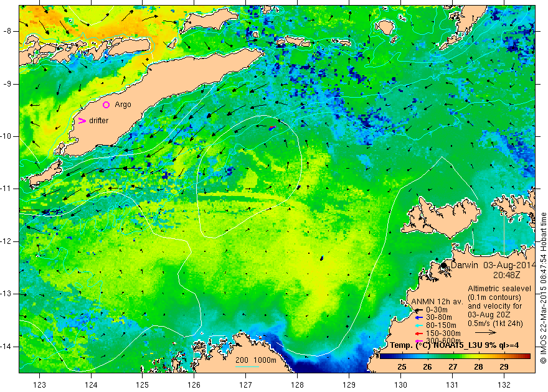
Task: Click longitude axis label 127
Action: click(x=246, y=385)
